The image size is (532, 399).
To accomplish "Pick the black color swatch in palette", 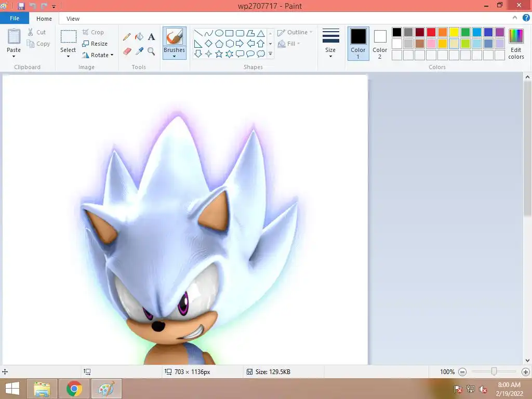I will coord(396,32).
